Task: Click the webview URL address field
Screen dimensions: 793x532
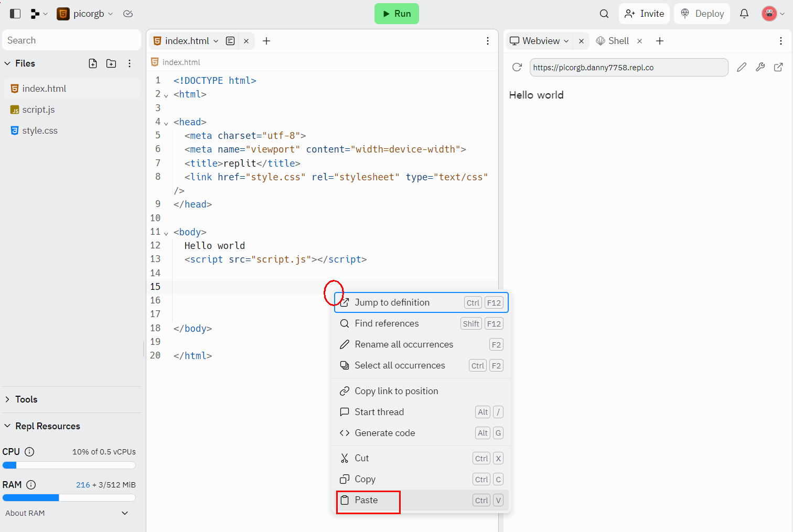Action: [629, 67]
